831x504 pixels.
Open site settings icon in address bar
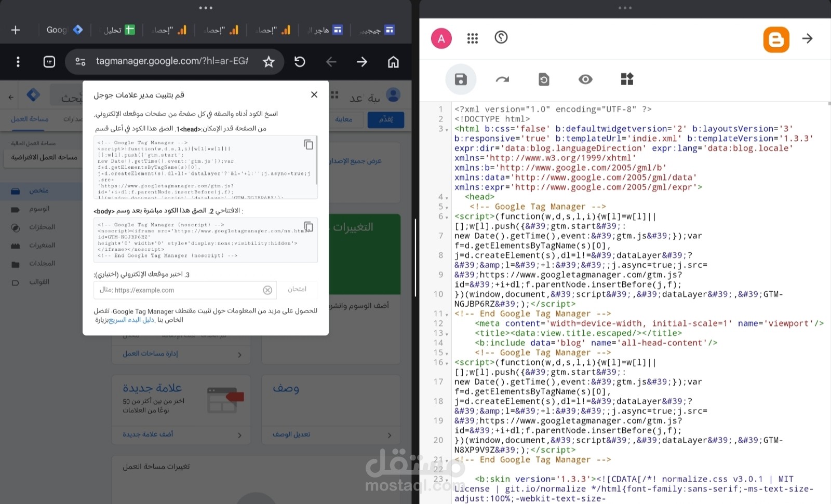coord(80,62)
